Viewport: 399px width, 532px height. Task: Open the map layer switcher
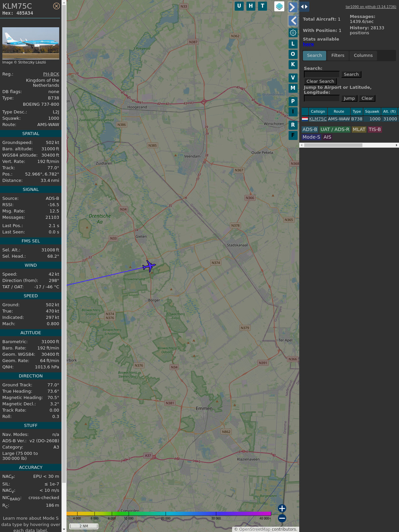pos(279,6)
